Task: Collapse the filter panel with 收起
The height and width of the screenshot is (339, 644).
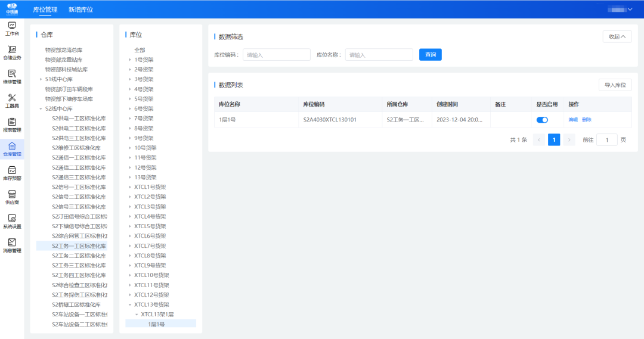Action: (617, 36)
